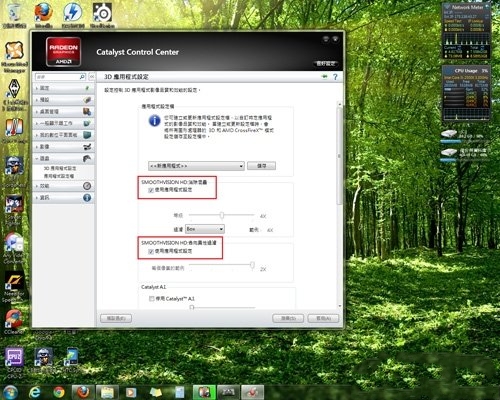
Task: Click the green back arrow beside help
Action: click(x=324, y=77)
